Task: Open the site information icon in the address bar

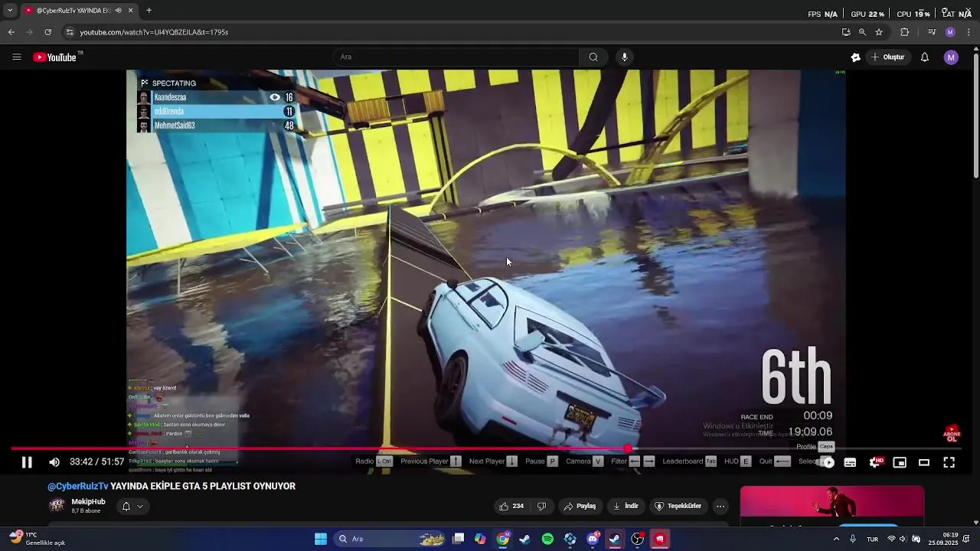Action: click(70, 32)
